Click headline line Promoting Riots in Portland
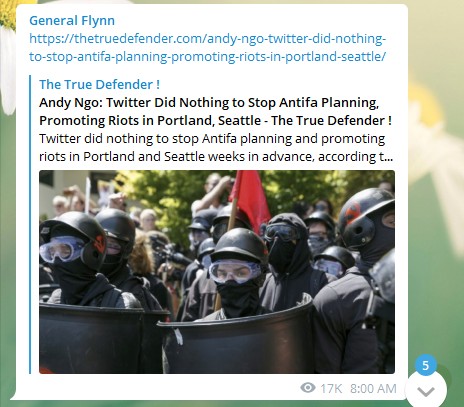This screenshot has height=407, width=464. pos(215,120)
